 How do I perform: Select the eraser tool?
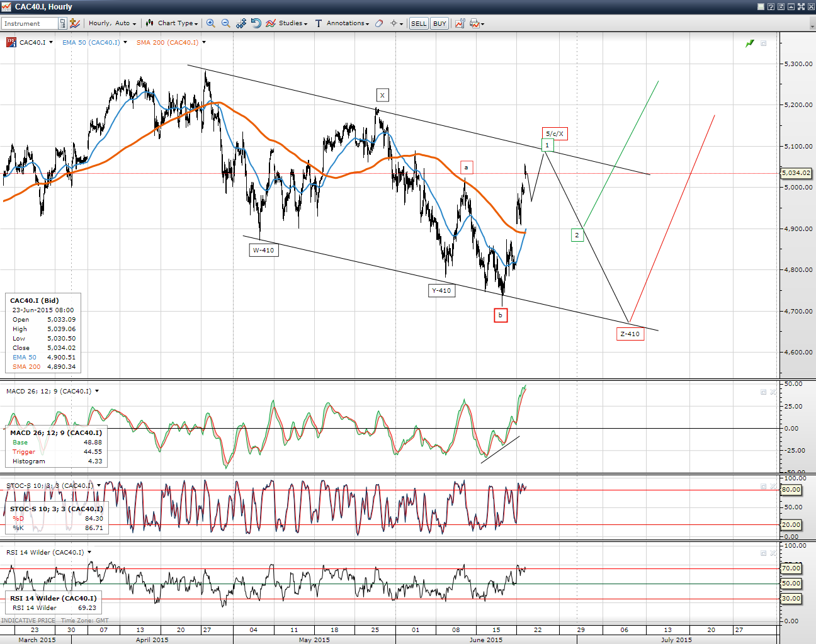coord(379,23)
